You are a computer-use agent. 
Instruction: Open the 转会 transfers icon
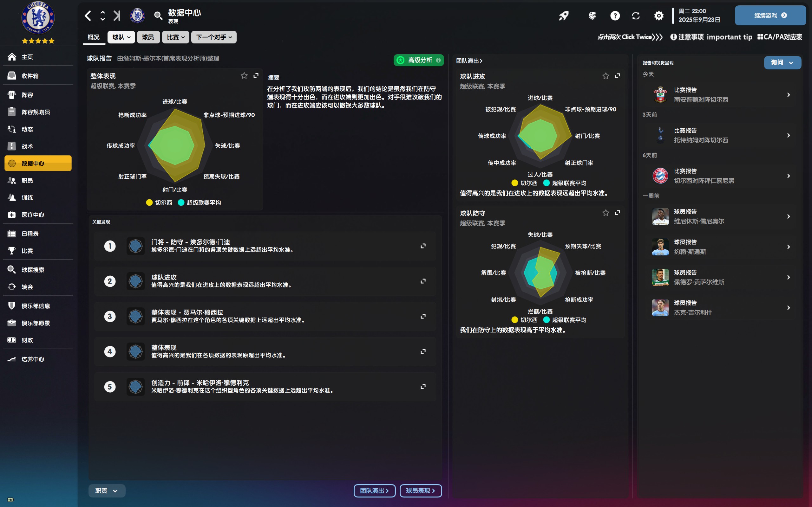point(12,287)
